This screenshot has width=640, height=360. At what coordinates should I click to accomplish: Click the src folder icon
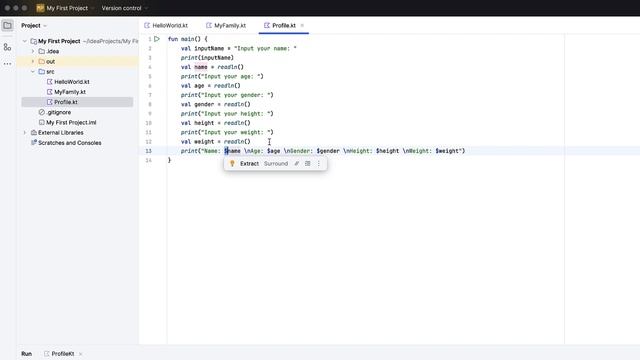pos(42,71)
